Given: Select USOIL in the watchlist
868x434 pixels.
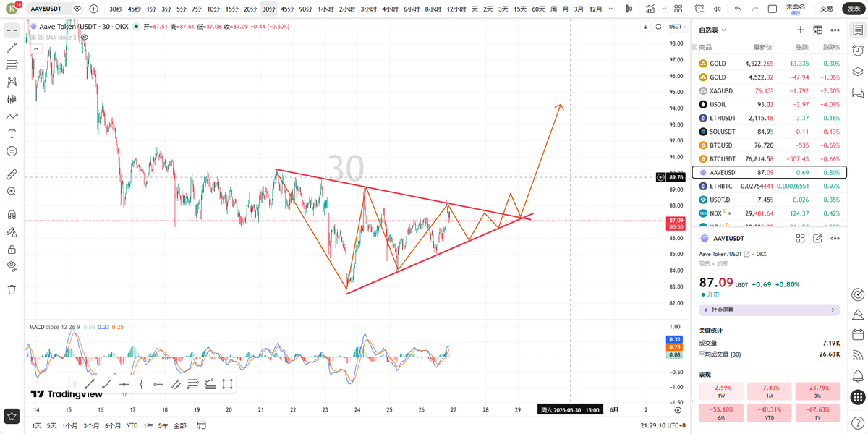Looking at the screenshot, I should click(x=769, y=104).
